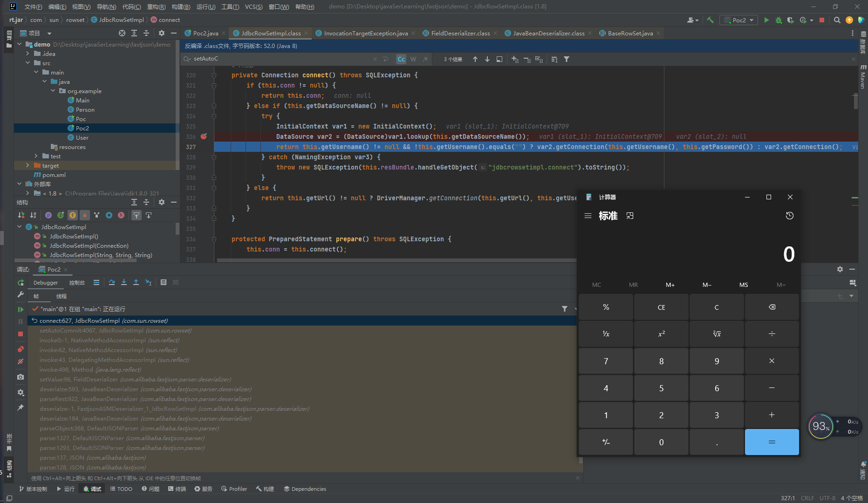Image resolution: width=868 pixels, height=503 pixels.
Task: Toggle the frames filter funnel in debugger
Action: (565, 309)
